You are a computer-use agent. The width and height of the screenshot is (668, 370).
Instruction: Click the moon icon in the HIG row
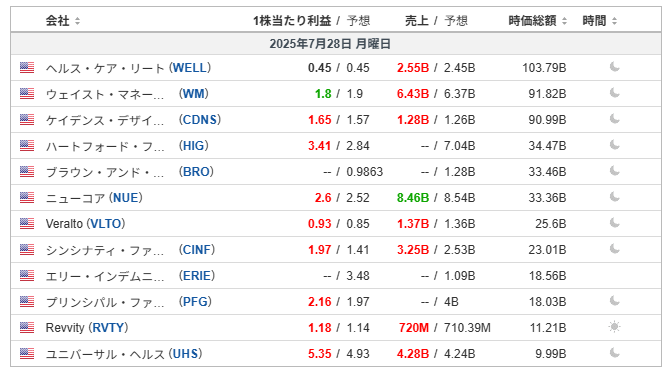point(614,145)
